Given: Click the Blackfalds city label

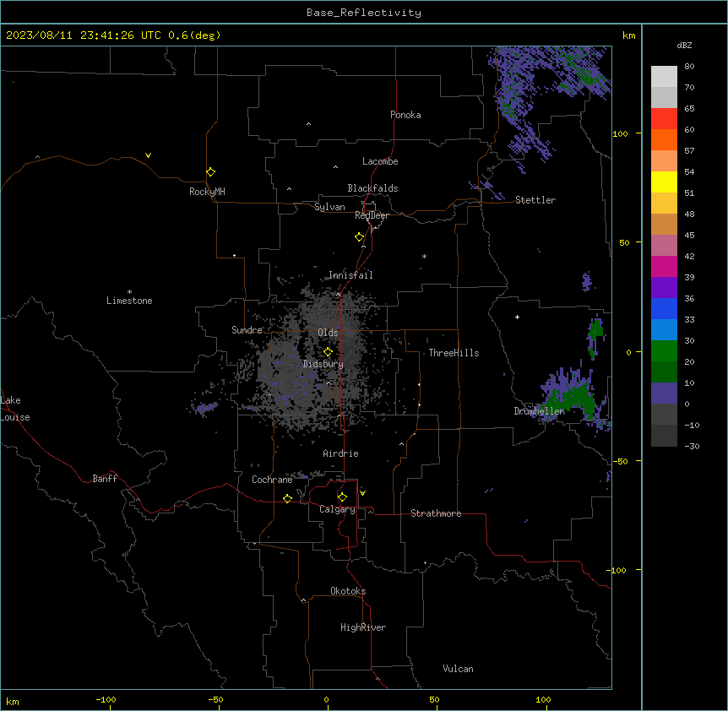Looking at the screenshot, I should pos(372,188).
